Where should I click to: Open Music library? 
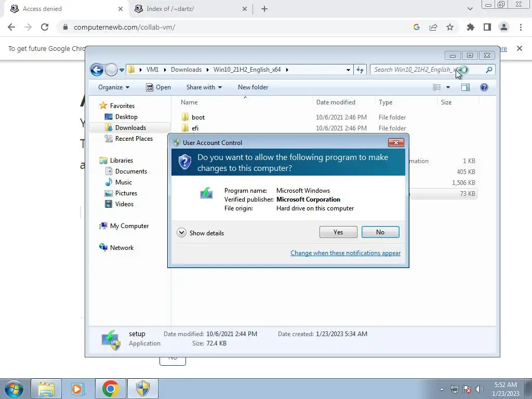tap(118, 182)
